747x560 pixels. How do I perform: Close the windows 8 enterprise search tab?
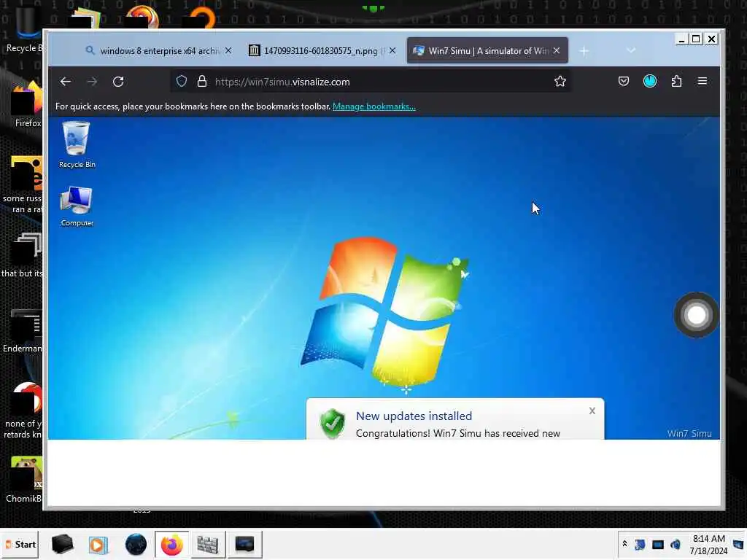(x=228, y=50)
